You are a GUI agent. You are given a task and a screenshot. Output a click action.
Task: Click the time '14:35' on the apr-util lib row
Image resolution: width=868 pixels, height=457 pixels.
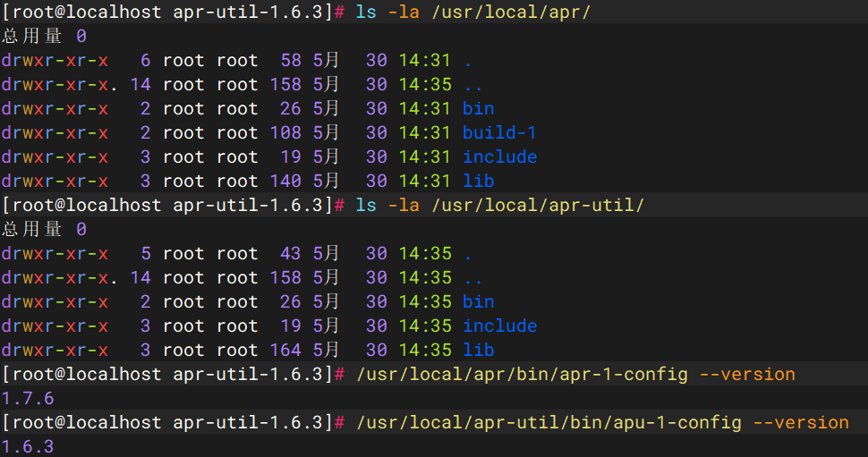[x=424, y=350]
